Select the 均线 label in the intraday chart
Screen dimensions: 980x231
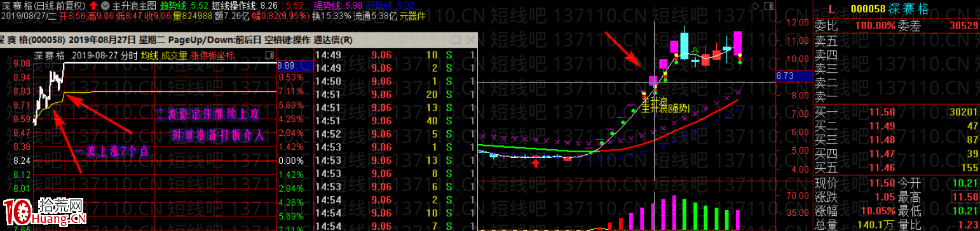[x=150, y=56]
